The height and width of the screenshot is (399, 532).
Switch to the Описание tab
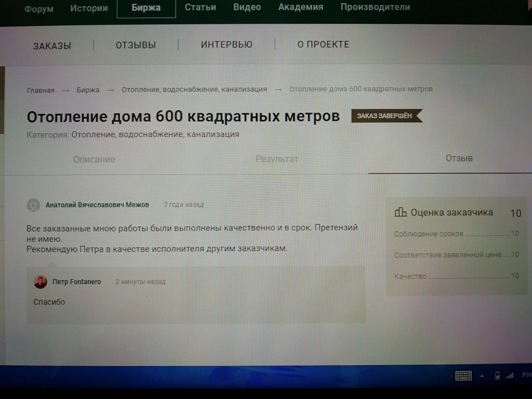tap(94, 159)
